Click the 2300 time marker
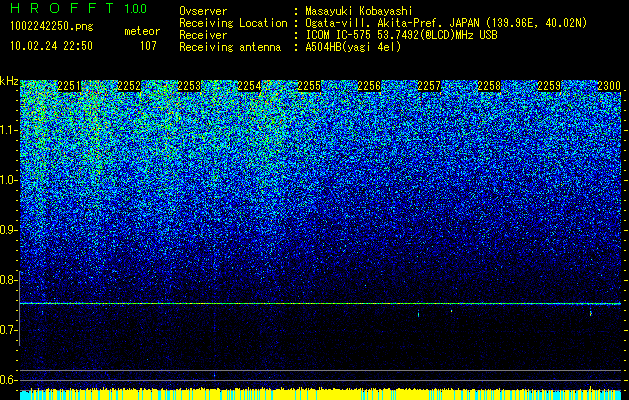Viewport: 629px width, 400px height. click(609, 86)
